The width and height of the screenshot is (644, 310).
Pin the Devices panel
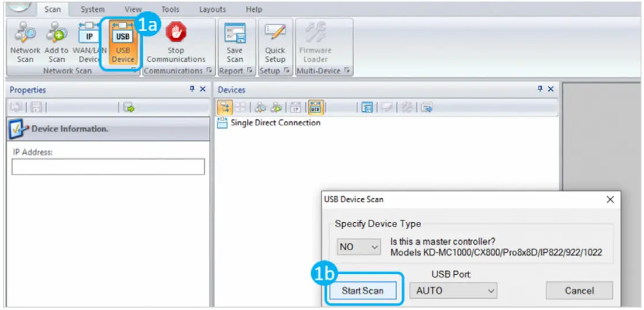click(x=541, y=89)
